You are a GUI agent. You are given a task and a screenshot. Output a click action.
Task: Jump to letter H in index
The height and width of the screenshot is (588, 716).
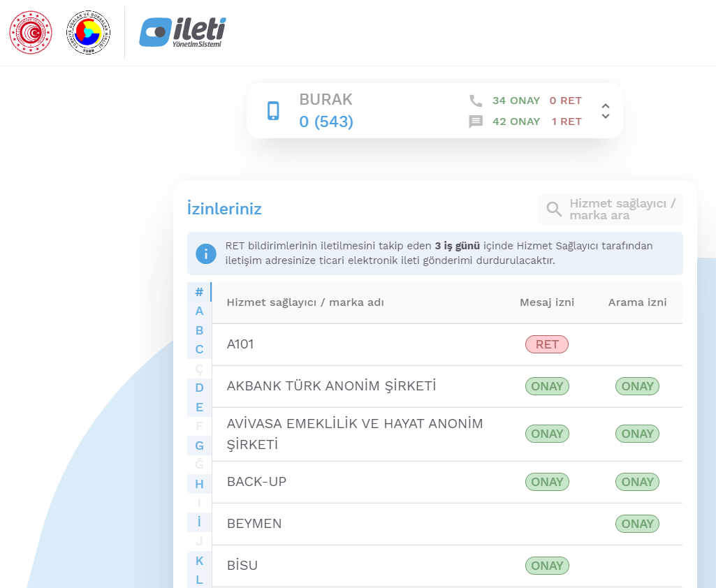click(x=199, y=484)
